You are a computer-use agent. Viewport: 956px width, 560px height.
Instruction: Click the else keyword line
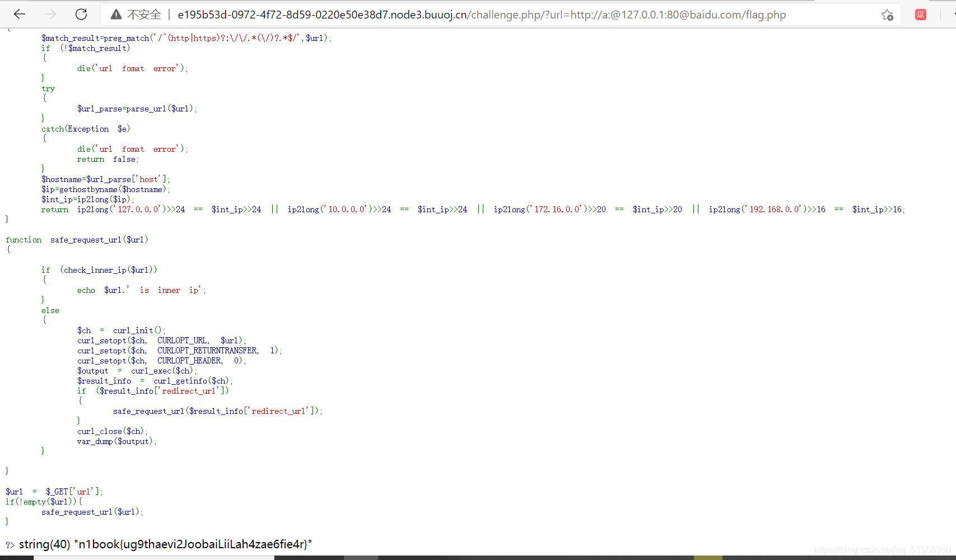(x=50, y=310)
